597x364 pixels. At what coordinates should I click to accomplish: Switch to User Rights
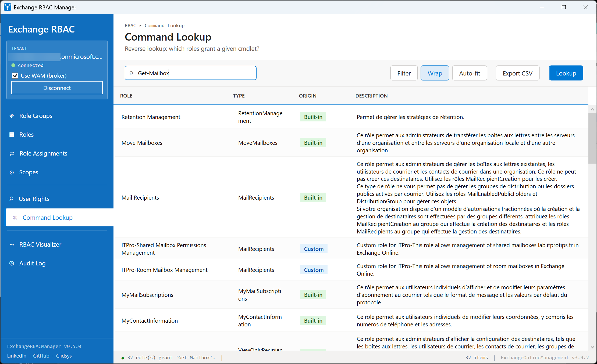[34, 199]
